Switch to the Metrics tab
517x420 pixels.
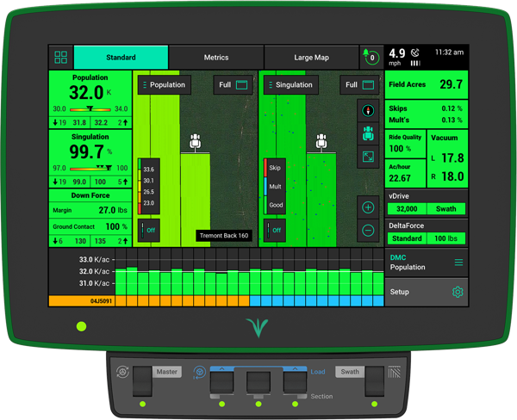tap(215, 58)
